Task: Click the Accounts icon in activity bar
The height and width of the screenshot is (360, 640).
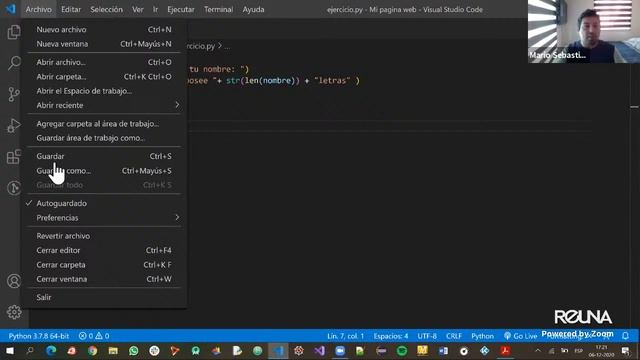Action: [x=13, y=281]
